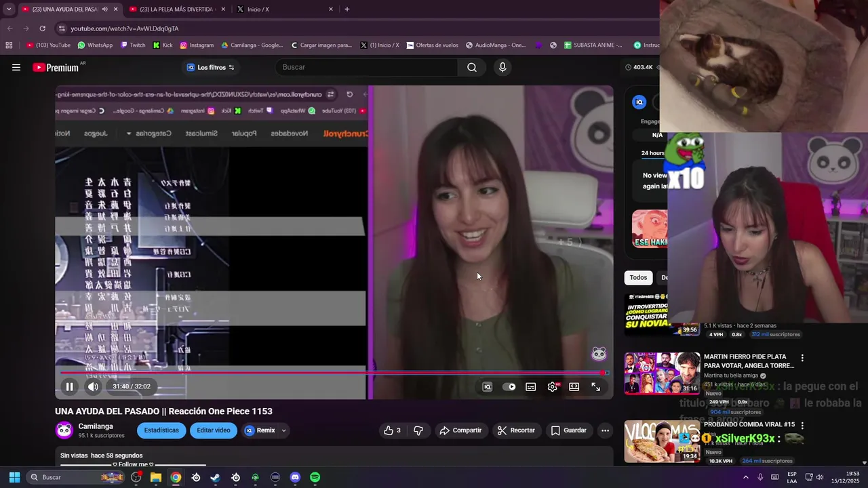Mute the video using the speaker icon
The width and height of the screenshot is (868, 488).
point(93,386)
